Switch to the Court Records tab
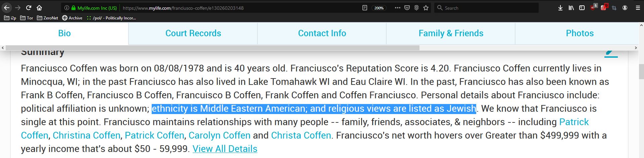 tap(193, 33)
